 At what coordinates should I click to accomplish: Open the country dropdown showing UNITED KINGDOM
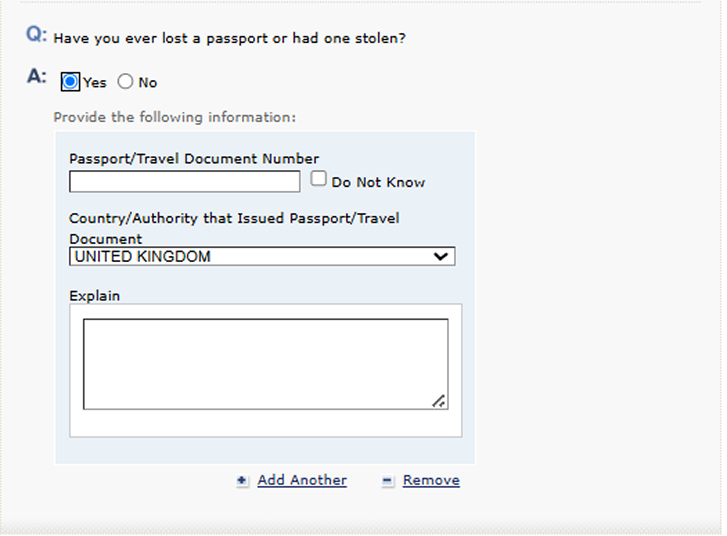pos(262,256)
